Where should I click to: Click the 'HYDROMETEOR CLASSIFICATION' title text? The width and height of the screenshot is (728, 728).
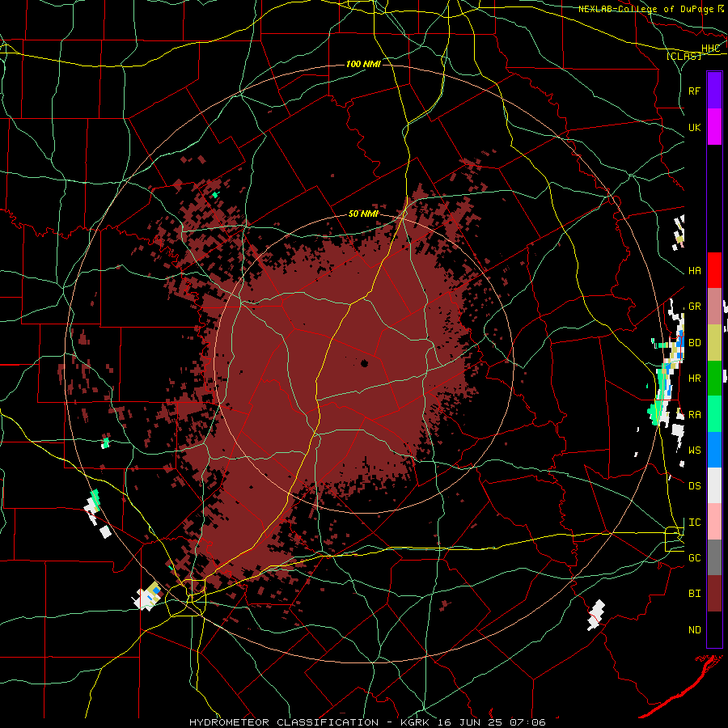pos(284,722)
